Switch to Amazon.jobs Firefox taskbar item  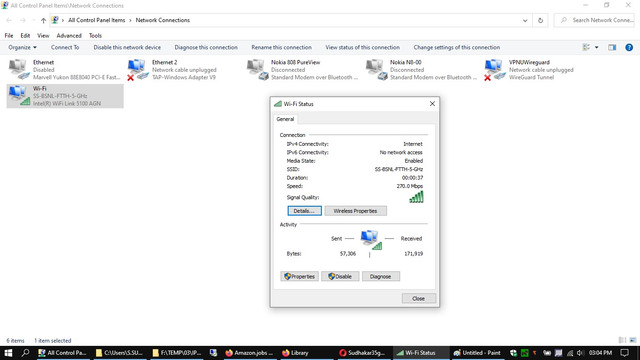click(x=249, y=353)
